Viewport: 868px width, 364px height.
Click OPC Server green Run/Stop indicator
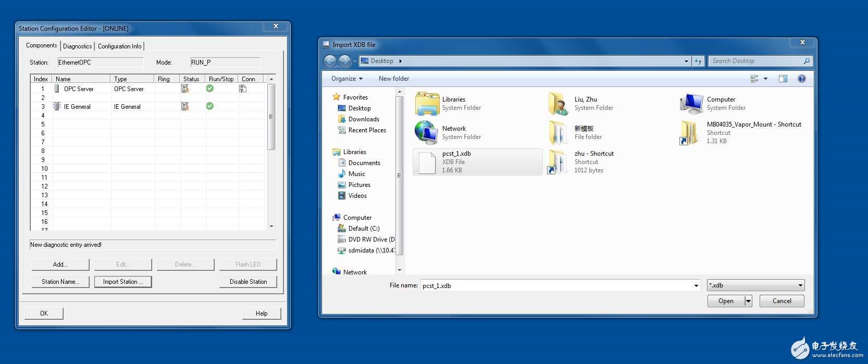(x=210, y=89)
